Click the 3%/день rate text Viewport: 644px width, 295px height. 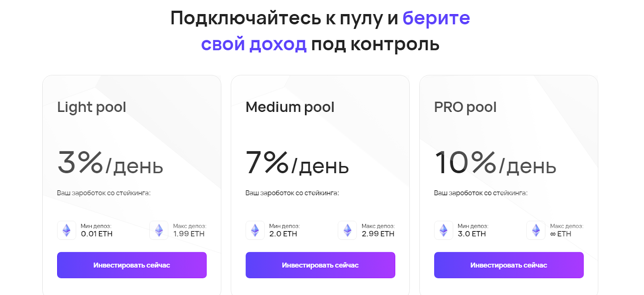click(110, 163)
